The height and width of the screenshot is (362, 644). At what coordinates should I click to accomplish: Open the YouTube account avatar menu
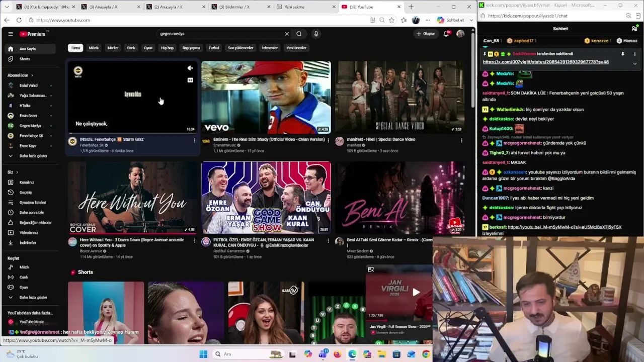(x=460, y=34)
